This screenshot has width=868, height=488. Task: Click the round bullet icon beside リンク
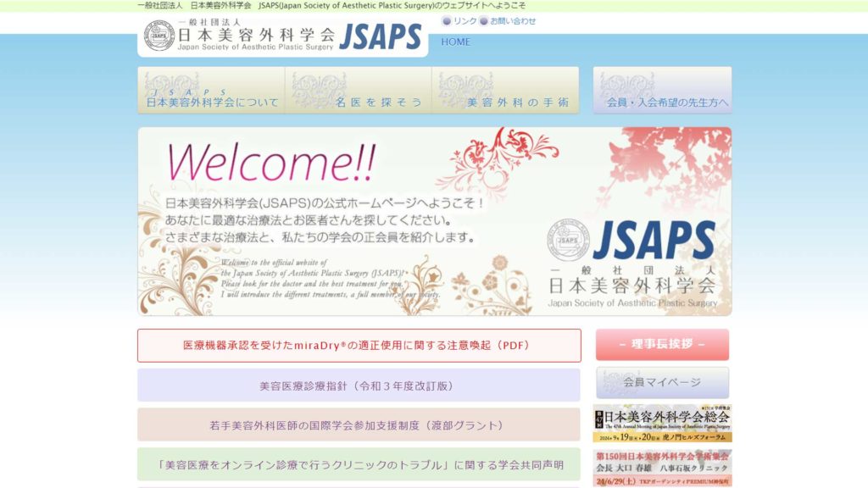tap(447, 21)
